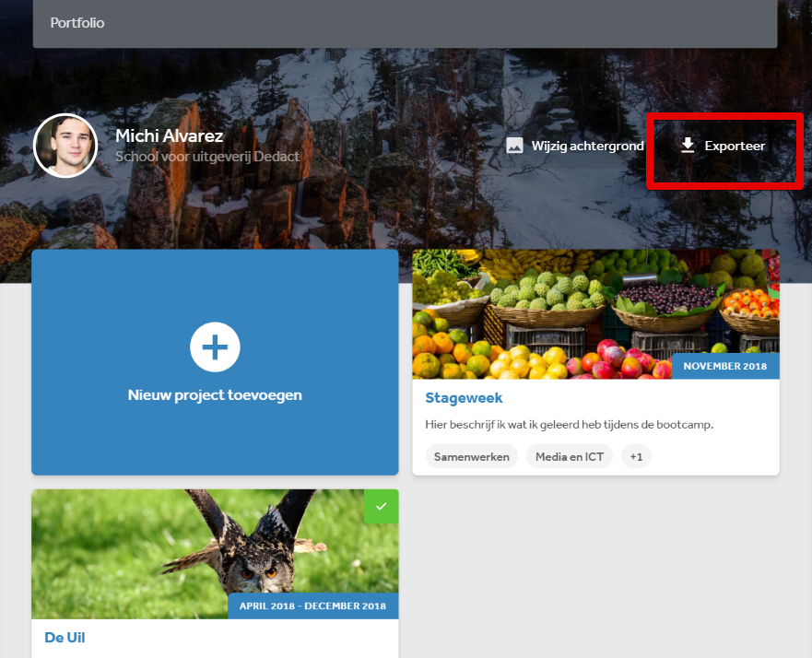The height and width of the screenshot is (658, 812).
Task: Click Nieuw project toevoegen label
Action: point(215,395)
